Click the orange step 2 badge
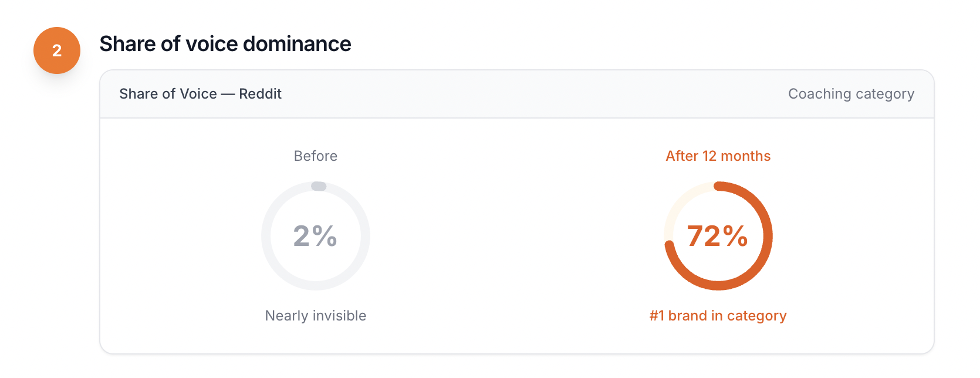Image resolution: width=980 pixels, height=378 pixels. 57,50
